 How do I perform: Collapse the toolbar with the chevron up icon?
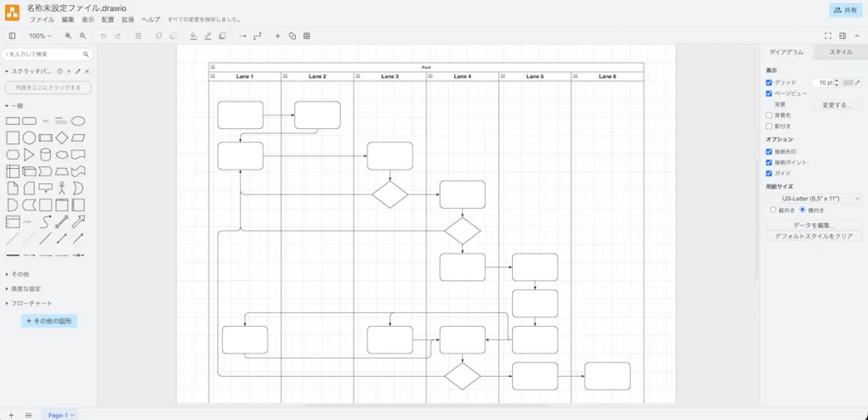click(857, 36)
